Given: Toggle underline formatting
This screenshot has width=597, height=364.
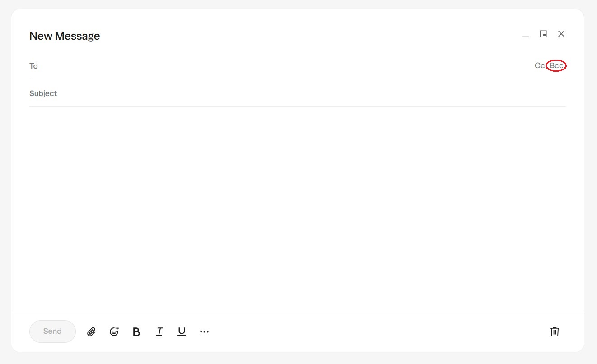Looking at the screenshot, I should pyautogui.click(x=182, y=332).
